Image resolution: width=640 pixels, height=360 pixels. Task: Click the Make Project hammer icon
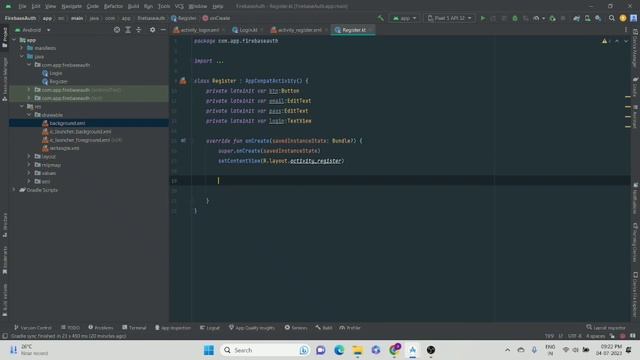[381, 18]
